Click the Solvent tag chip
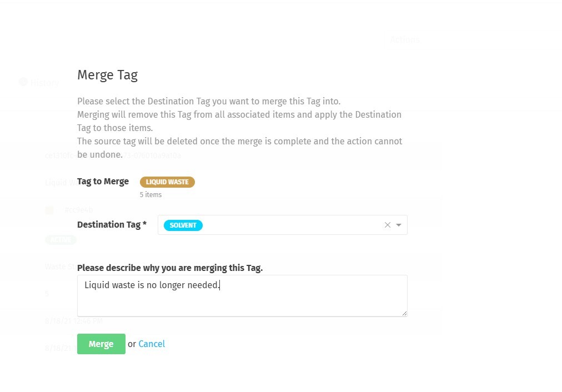The image size is (562, 392). 183,225
